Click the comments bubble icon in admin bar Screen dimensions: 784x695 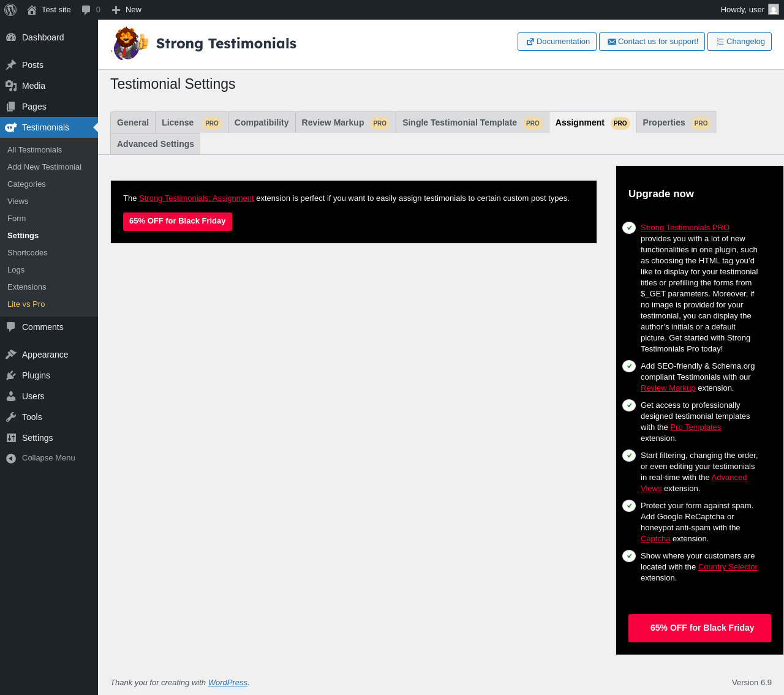(x=86, y=10)
